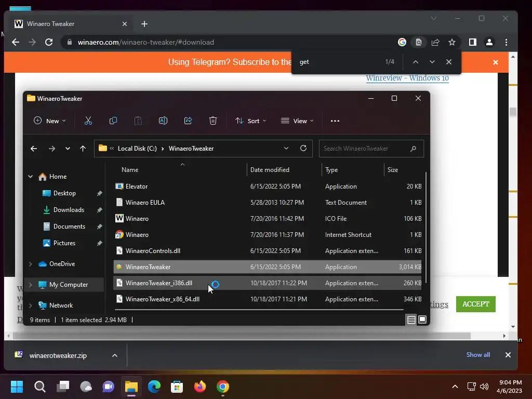Refresh the WinaeroTweaker folder view
Screen dimensions: 532x399
click(303, 148)
